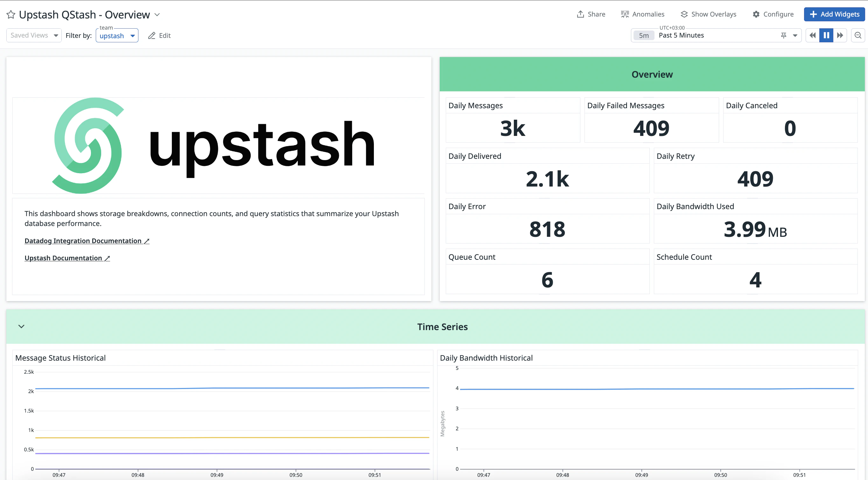868x480 pixels.
Task: Click the 5m time badge
Action: [x=644, y=35]
